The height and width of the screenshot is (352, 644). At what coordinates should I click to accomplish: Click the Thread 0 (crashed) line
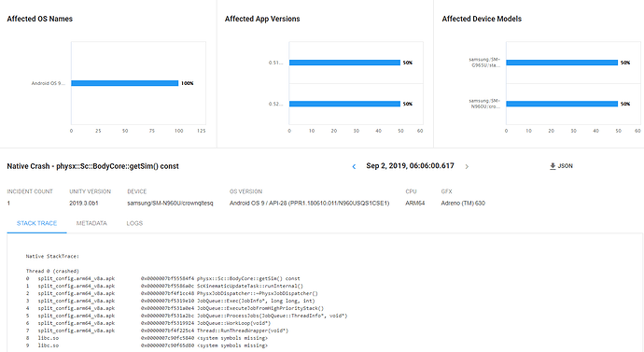(52, 271)
